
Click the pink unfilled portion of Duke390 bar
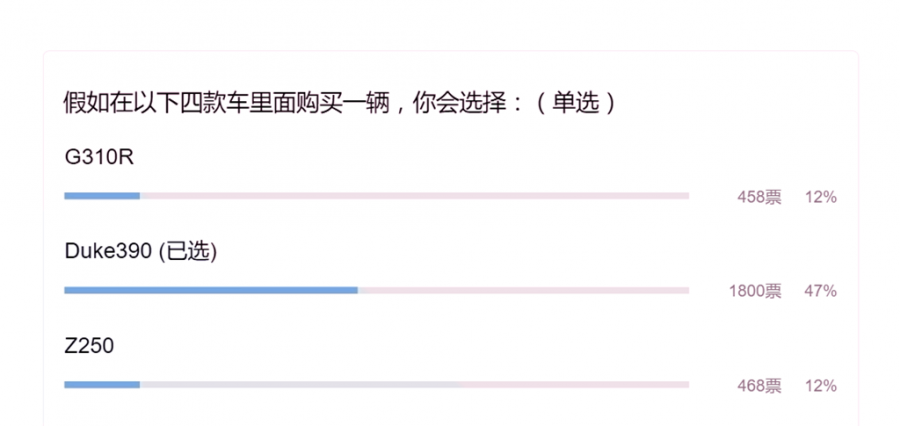pos(523,290)
